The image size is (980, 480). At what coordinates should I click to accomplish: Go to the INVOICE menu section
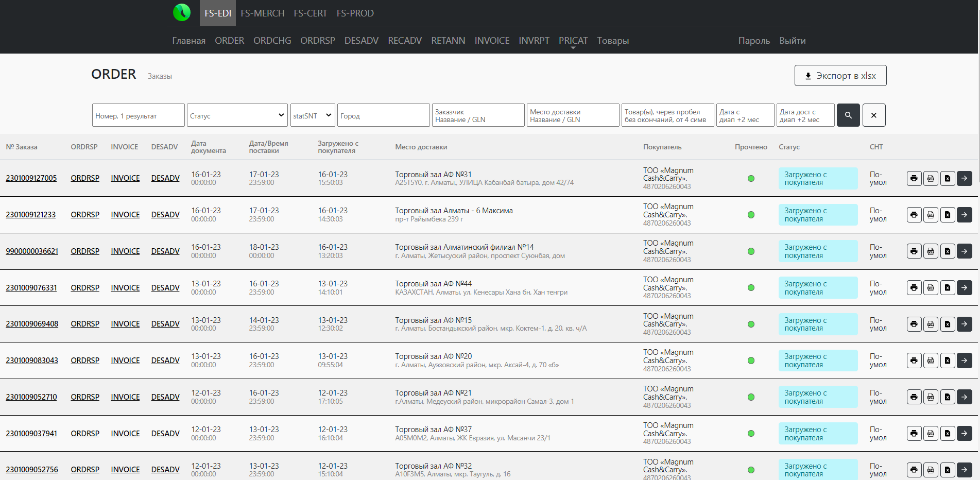click(491, 41)
